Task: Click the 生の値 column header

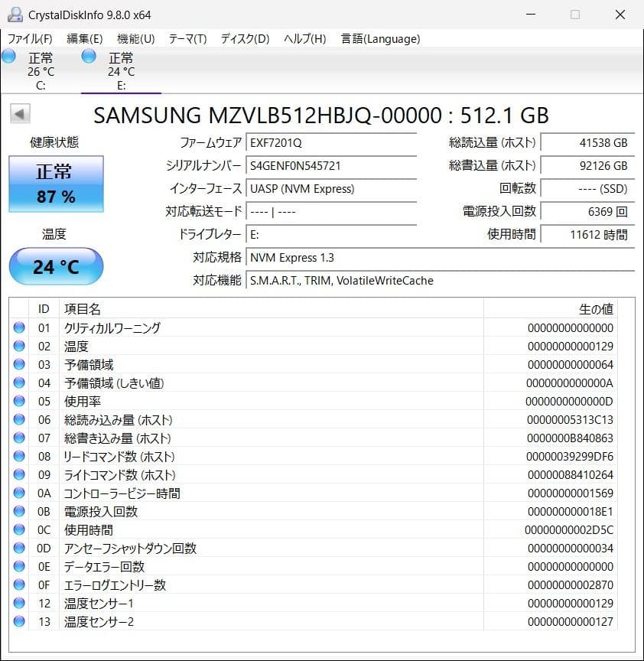Action: pos(551,309)
